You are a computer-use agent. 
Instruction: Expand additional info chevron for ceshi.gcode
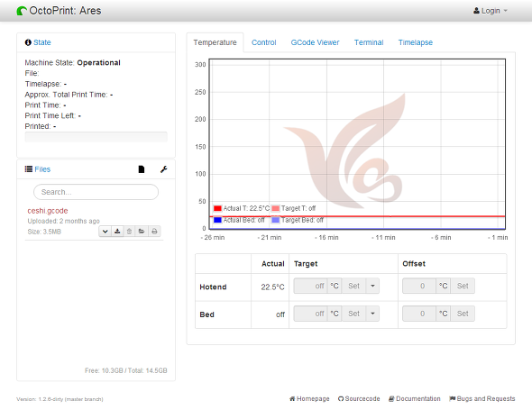click(105, 232)
